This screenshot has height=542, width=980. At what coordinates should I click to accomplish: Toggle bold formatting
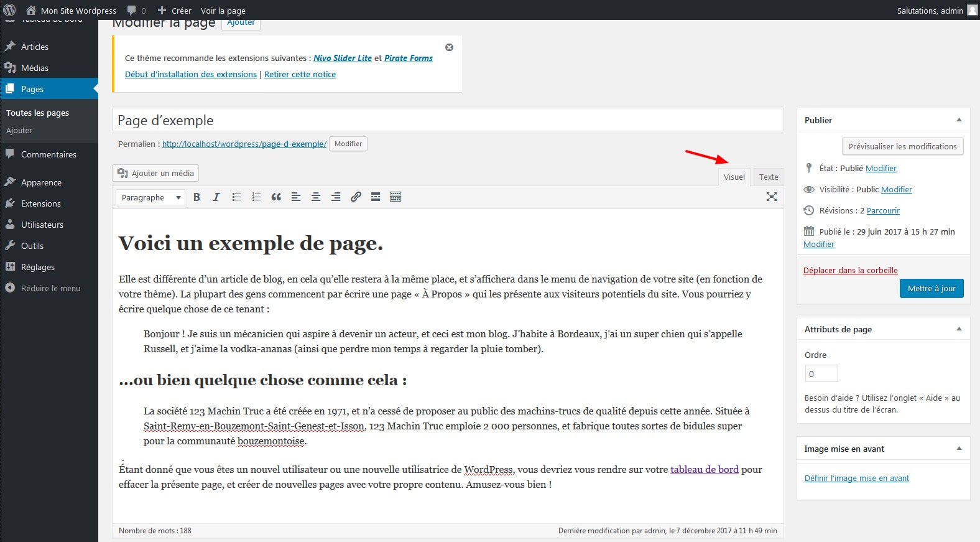pyautogui.click(x=196, y=197)
